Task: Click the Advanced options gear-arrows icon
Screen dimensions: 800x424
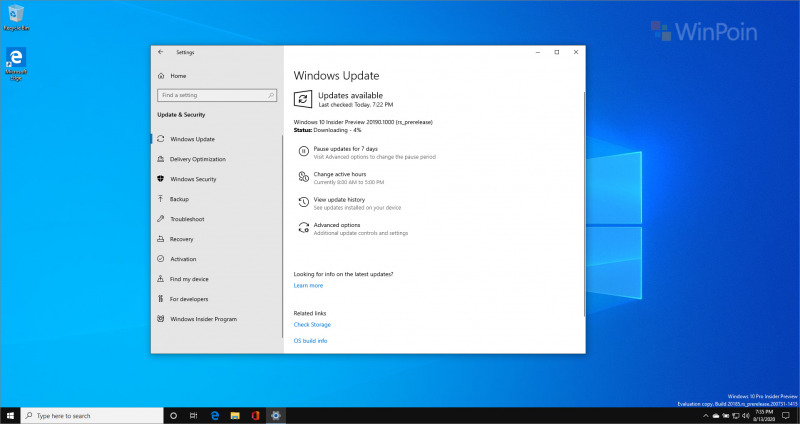Action: click(x=304, y=228)
